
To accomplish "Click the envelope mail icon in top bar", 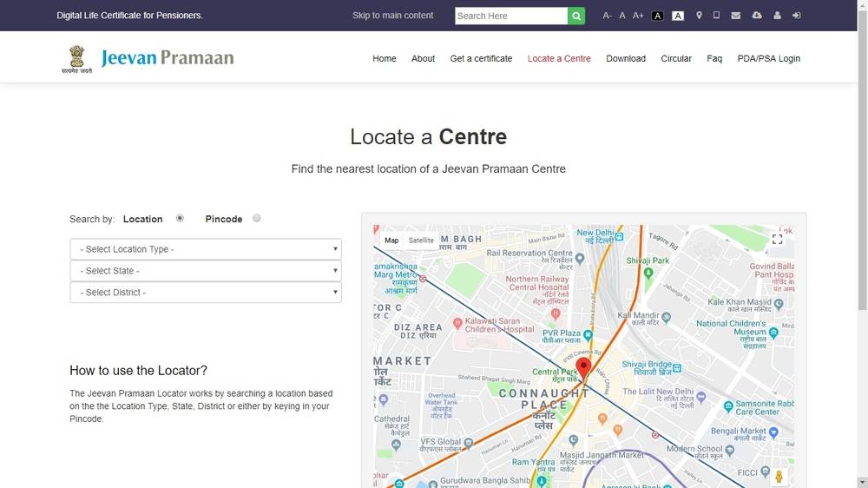I will tap(736, 16).
